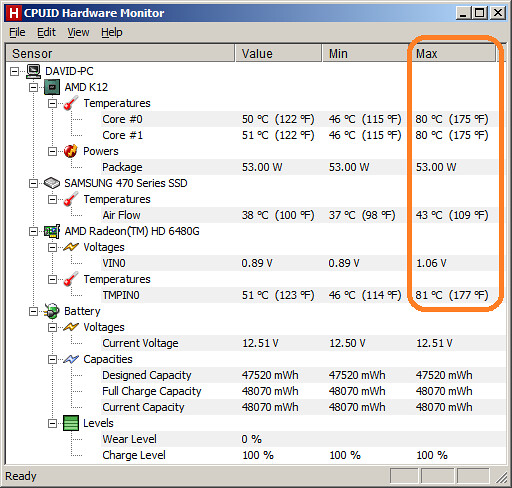Viewport: 512px width, 488px height.
Task: Click the CPUID HWMonitor red H logo
Action: click(14, 13)
